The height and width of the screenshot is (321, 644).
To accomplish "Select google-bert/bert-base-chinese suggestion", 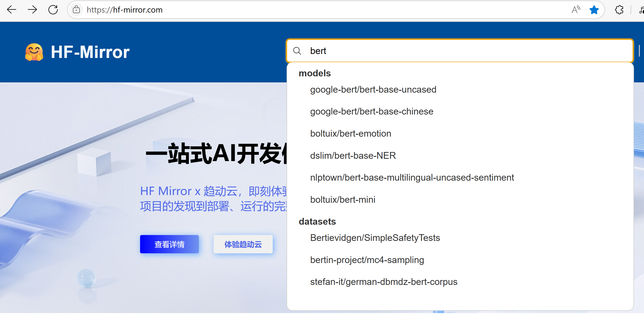I will coord(372,112).
